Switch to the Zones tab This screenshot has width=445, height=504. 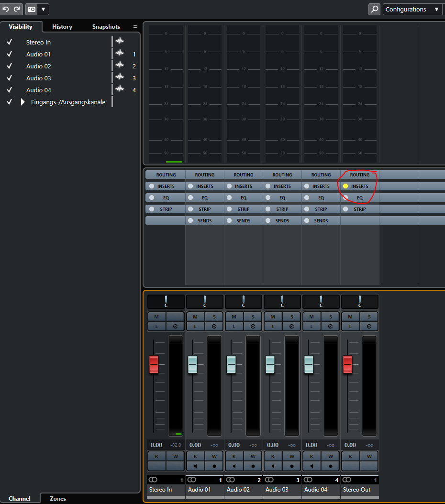(58, 499)
